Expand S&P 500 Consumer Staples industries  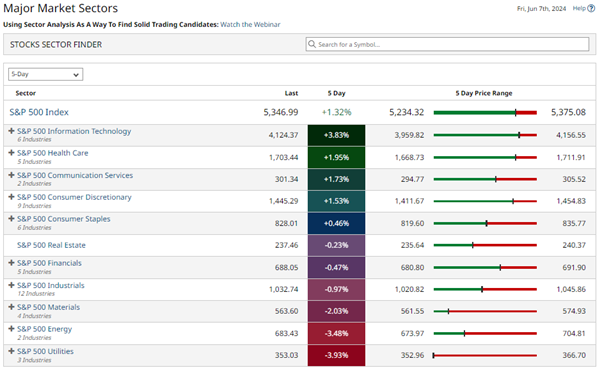coord(12,219)
